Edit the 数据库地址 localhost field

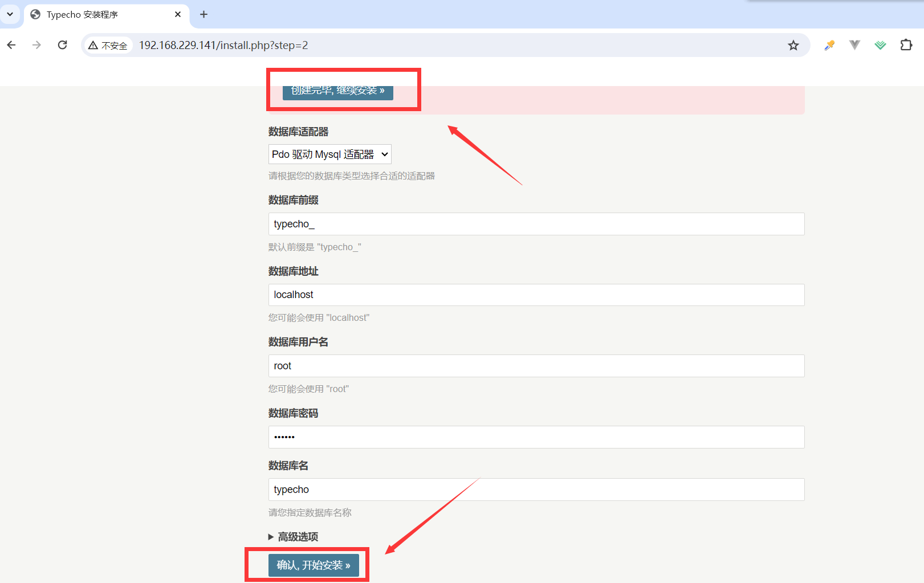coord(536,295)
